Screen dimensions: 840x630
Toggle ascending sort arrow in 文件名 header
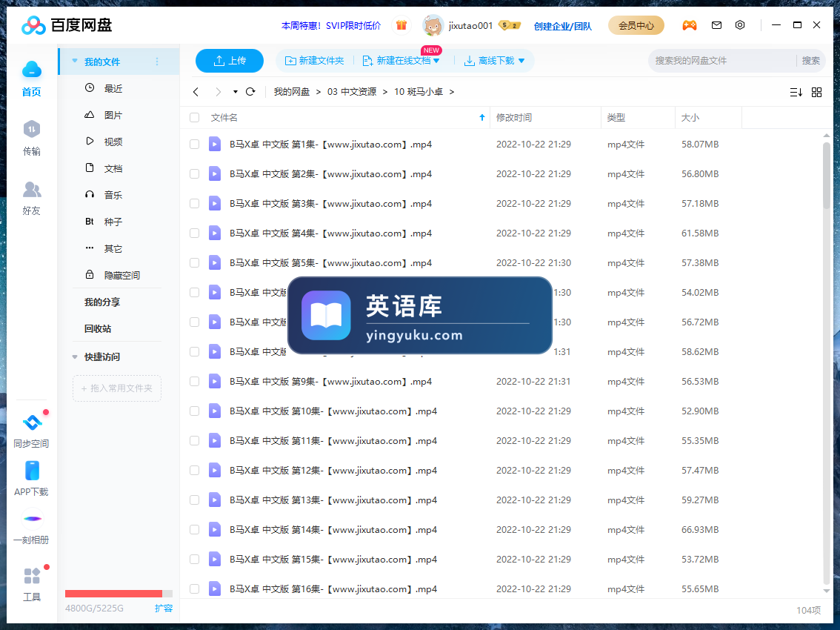click(482, 117)
